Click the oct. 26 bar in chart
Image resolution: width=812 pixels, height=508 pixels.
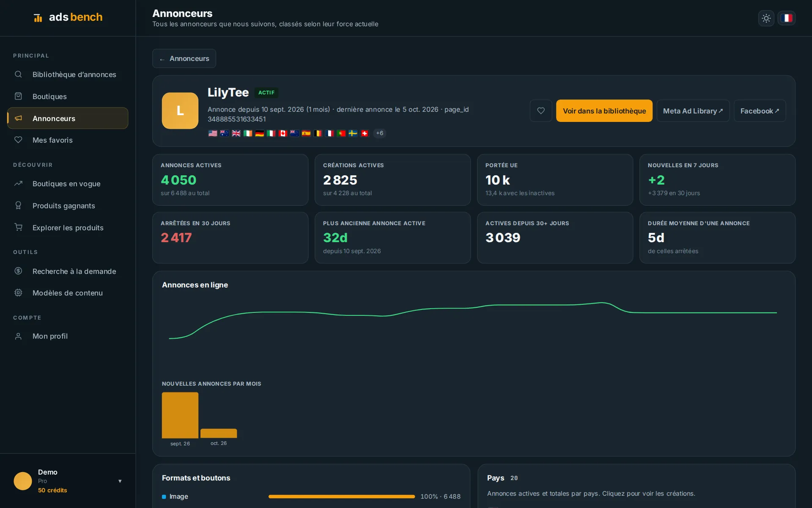pyautogui.click(x=219, y=433)
